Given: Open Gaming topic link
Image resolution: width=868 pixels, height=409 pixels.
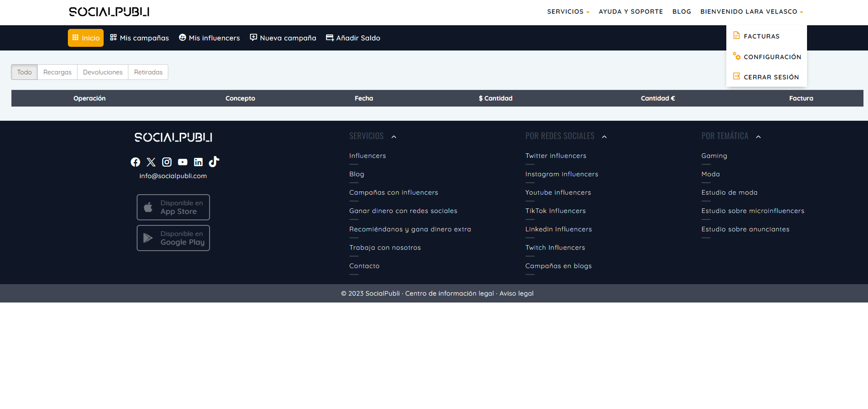Looking at the screenshot, I should [714, 156].
